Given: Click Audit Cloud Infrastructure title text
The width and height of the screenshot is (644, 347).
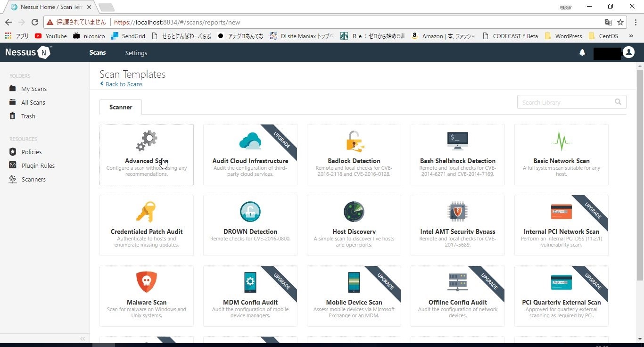Looking at the screenshot, I should (250, 161).
